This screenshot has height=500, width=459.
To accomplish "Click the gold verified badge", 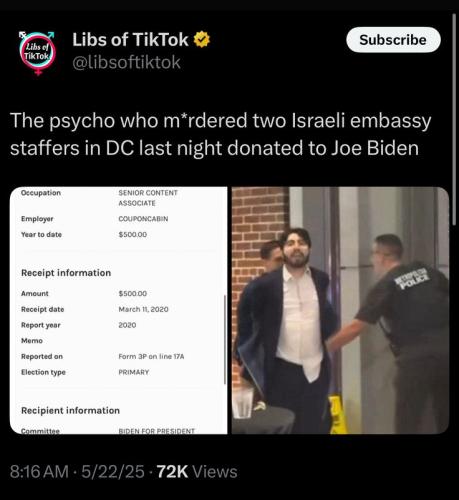I will pyautogui.click(x=202, y=39).
